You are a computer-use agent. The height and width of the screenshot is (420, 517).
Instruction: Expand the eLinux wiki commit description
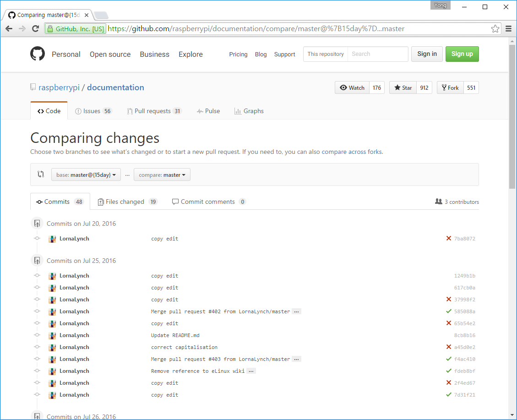(x=251, y=371)
